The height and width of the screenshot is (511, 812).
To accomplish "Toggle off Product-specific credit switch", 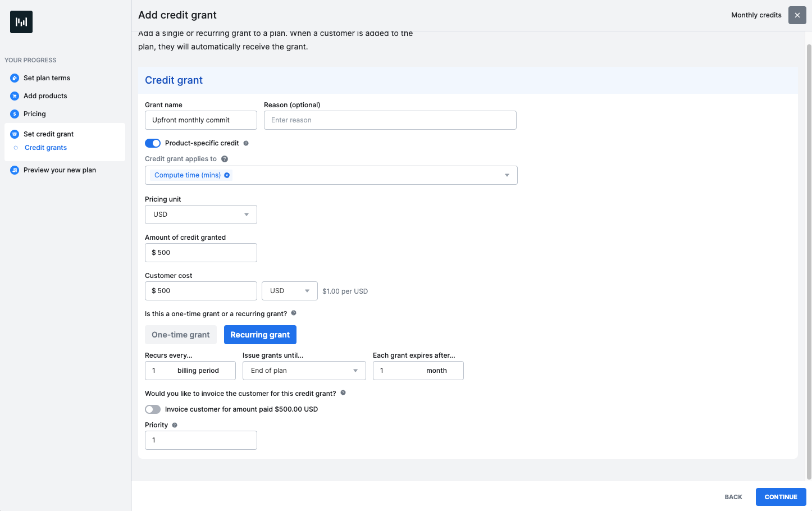I will coord(153,143).
